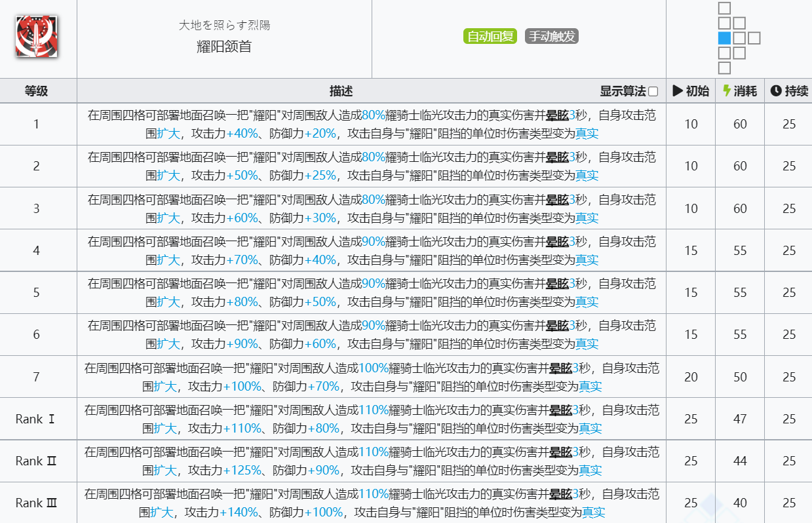Click consumption value 44 in Rank Ⅱ row

[x=740, y=461]
